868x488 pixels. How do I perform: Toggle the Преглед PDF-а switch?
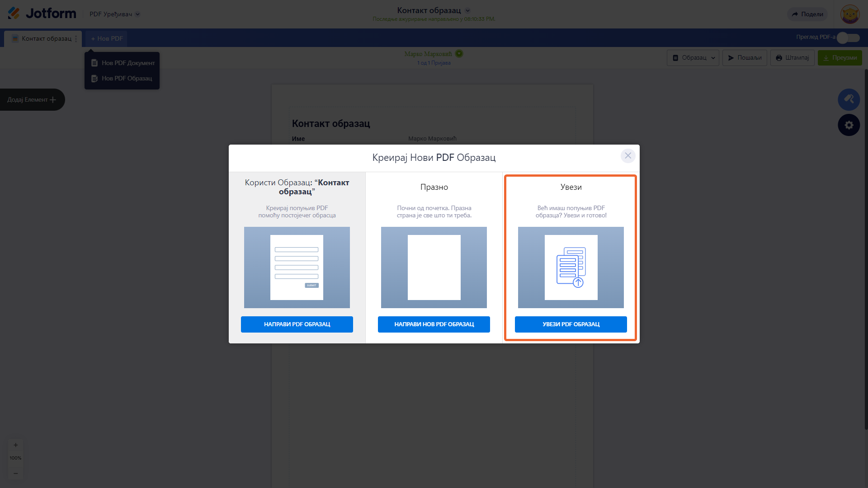click(848, 38)
